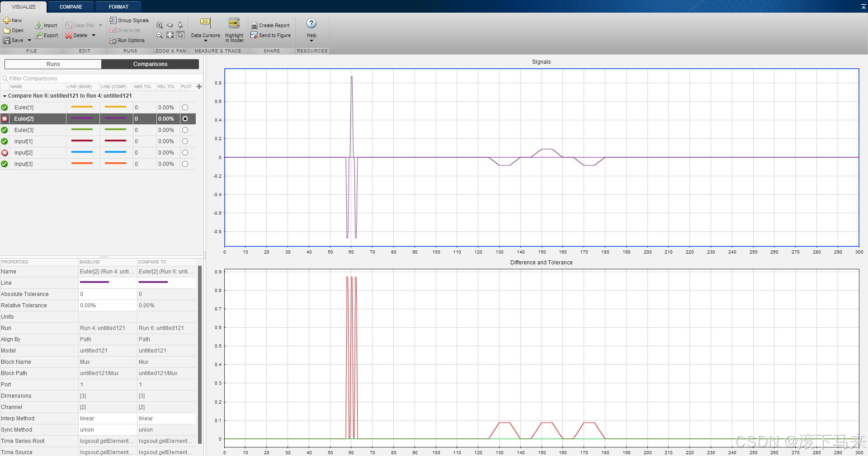
Task: Collapse the Compare Run 6 comparison group
Action: (x=5, y=95)
